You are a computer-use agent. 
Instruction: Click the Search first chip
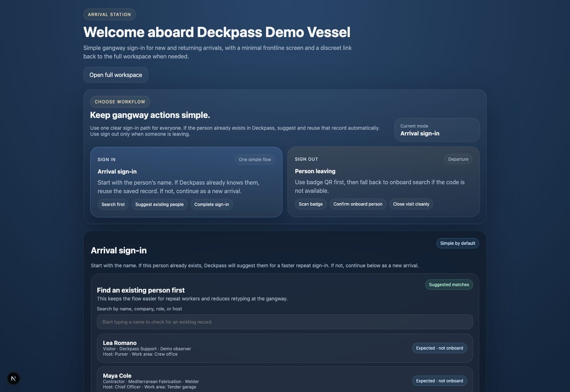(113, 204)
